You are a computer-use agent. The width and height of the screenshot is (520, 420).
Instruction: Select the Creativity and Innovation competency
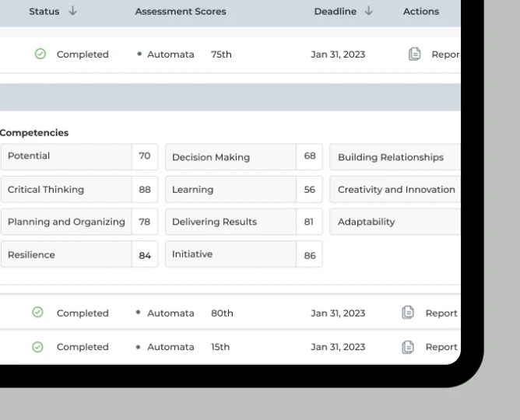pos(395,190)
